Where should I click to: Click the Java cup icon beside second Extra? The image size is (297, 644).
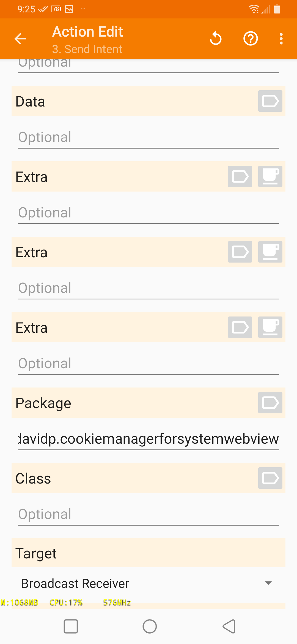(x=270, y=252)
